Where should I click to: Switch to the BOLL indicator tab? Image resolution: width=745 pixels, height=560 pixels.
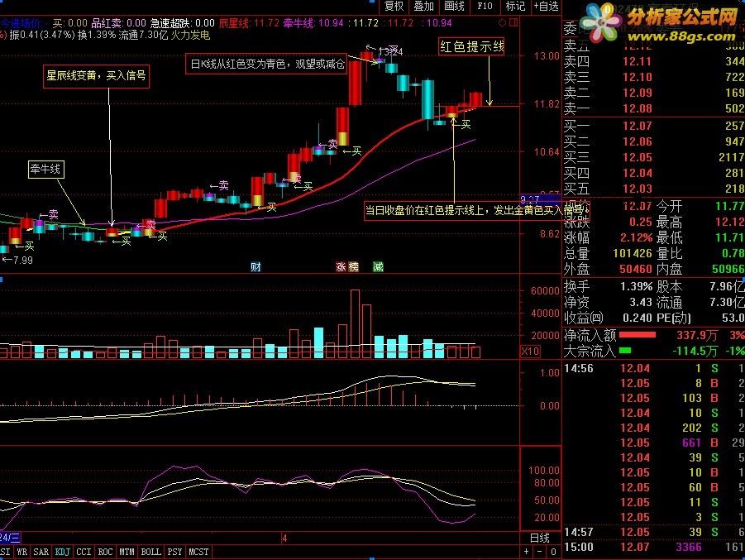click(151, 552)
